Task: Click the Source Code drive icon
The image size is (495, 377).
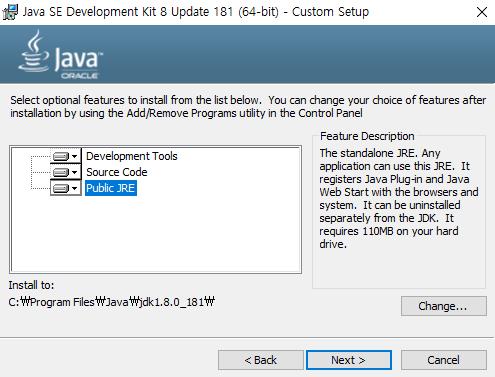Action: [61, 172]
